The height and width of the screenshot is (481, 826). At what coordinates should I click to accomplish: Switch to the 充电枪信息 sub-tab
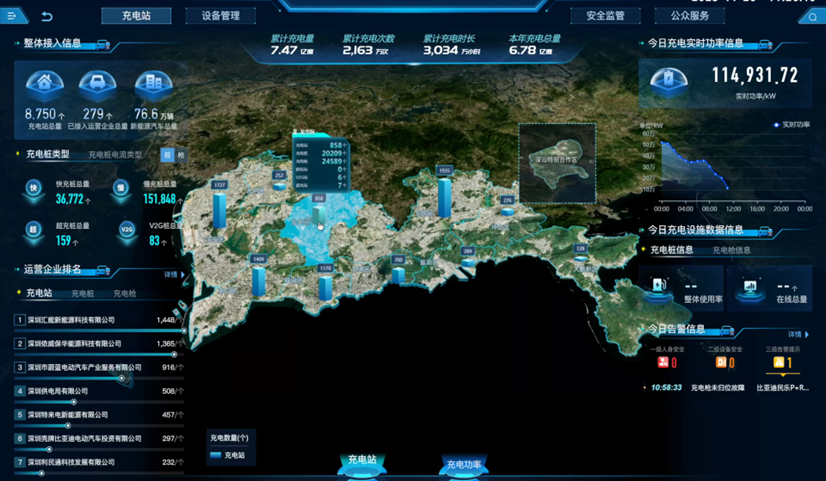pyautogui.click(x=731, y=250)
